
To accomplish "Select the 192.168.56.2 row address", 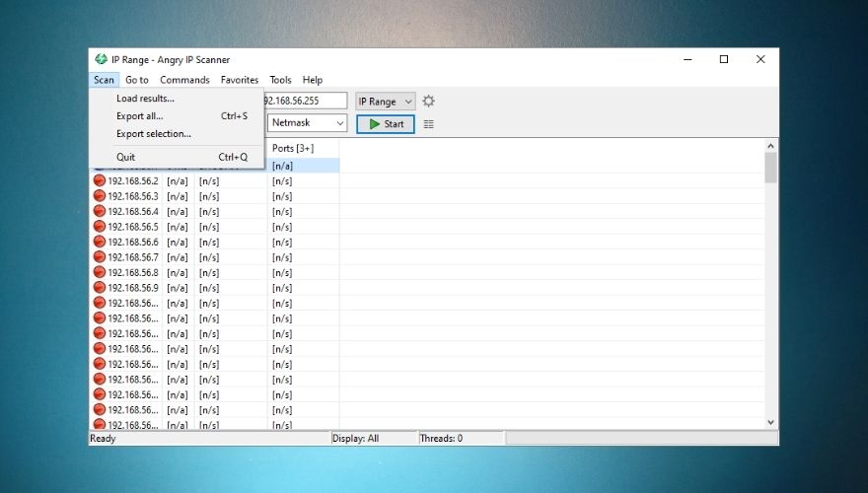I will [x=133, y=181].
